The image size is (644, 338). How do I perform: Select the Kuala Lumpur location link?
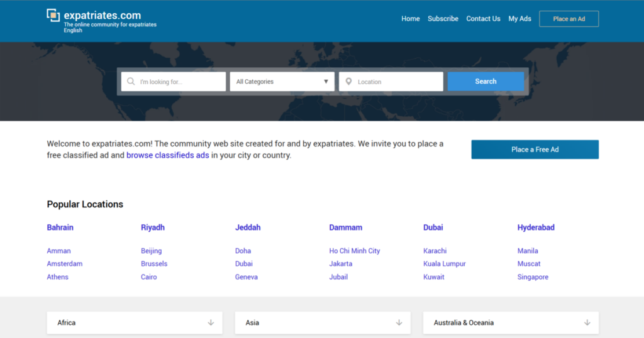(445, 264)
